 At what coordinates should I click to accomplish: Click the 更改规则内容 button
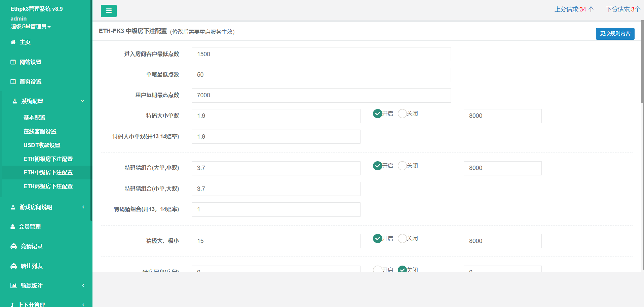615,34
